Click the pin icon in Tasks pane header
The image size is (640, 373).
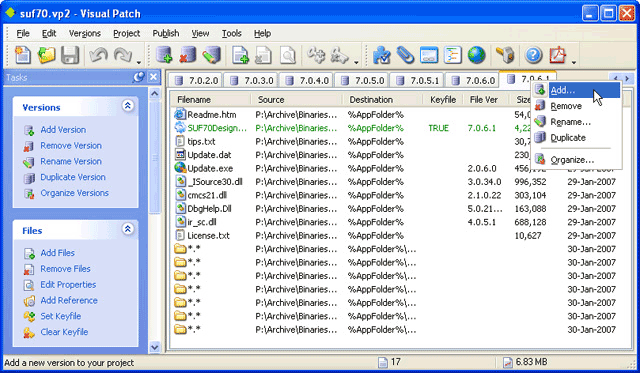click(x=139, y=77)
